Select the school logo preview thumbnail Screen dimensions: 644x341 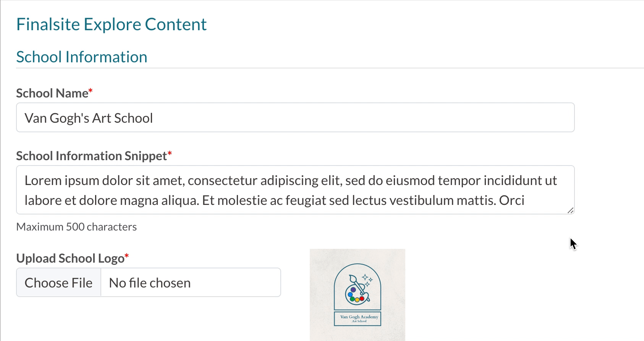tap(357, 294)
